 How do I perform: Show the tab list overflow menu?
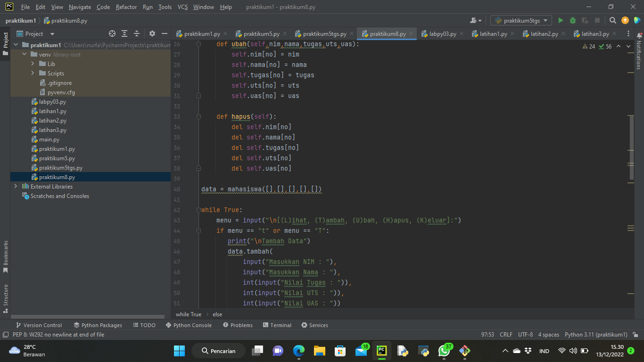point(628,34)
